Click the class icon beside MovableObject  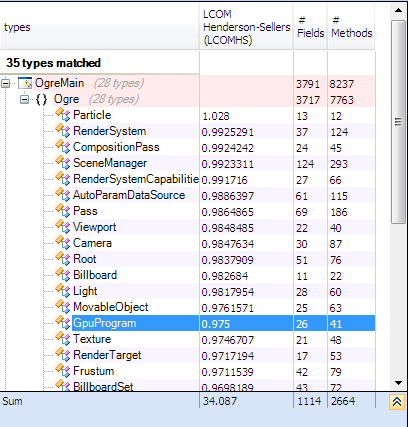(x=63, y=307)
